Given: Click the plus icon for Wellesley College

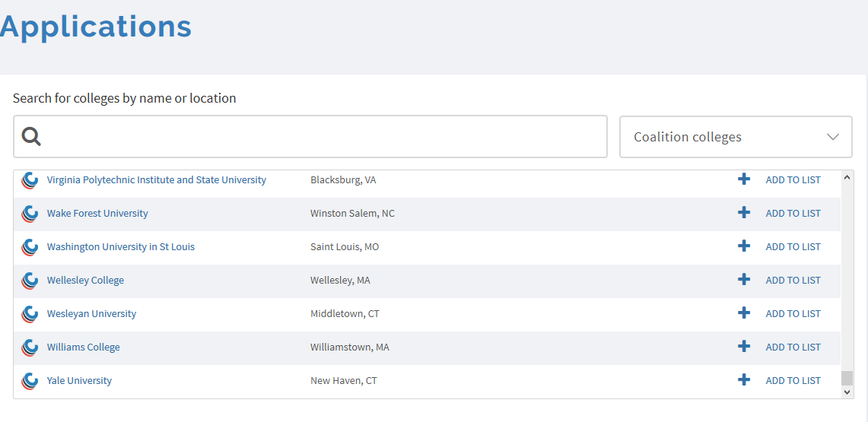Looking at the screenshot, I should tap(744, 279).
